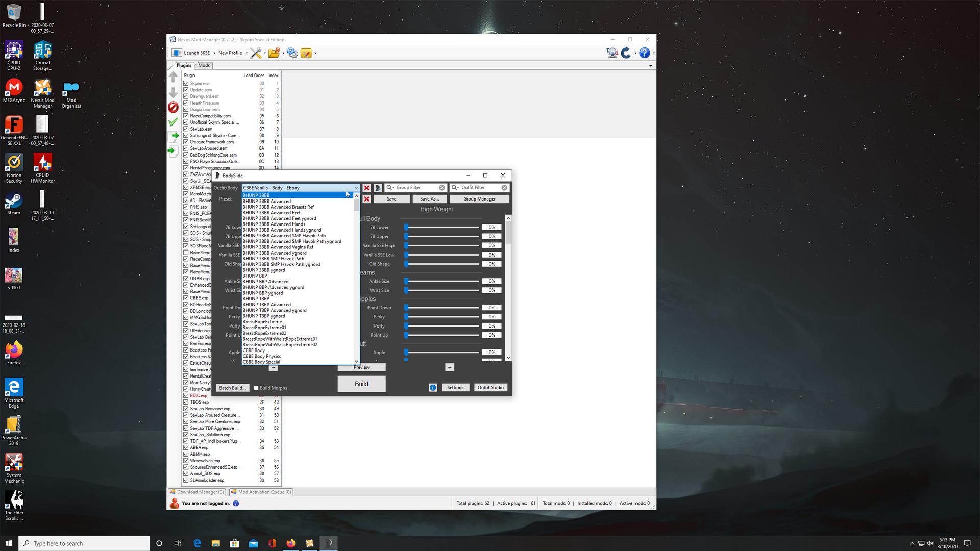Viewport: 980px width, 551px height.
Task: Expand the open folders dropdown arrow
Action: coord(283,53)
